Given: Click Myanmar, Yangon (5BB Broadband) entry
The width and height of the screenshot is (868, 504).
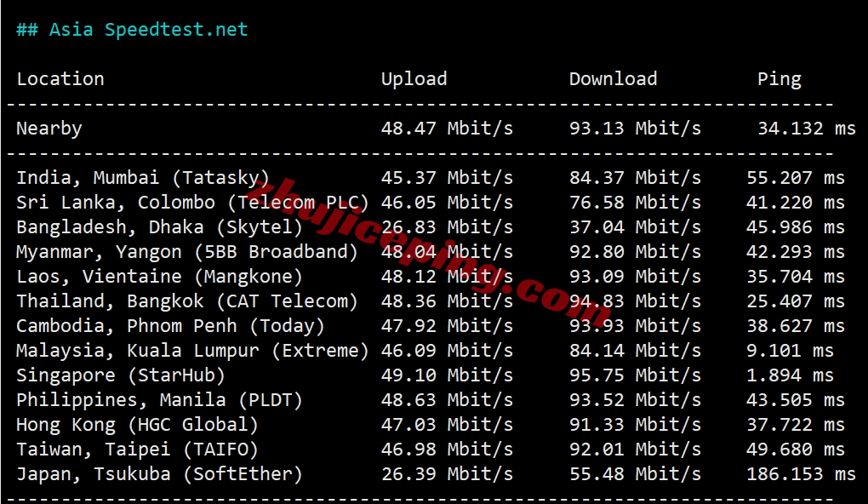Looking at the screenshot, I should tap(187, 252).
